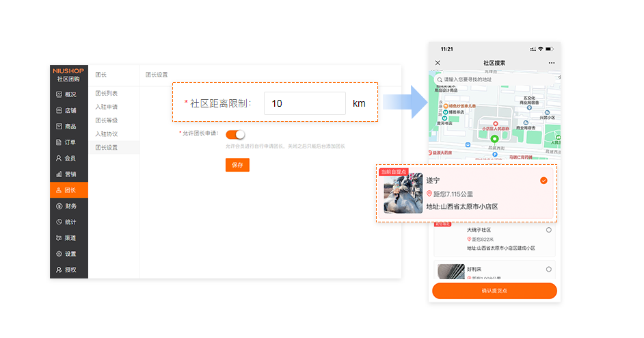Click the green location pin on map
The image size is (644, 338).
point(494,140)
